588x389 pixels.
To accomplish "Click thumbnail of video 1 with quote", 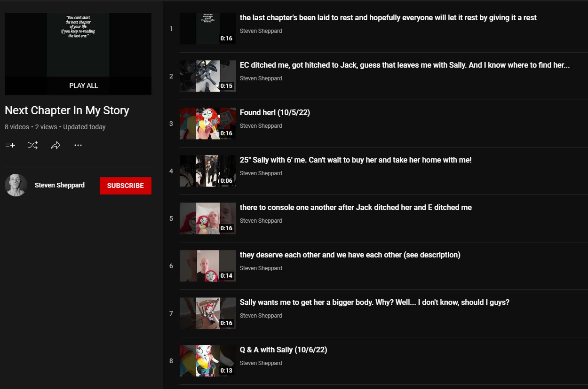I will point(208,29).
